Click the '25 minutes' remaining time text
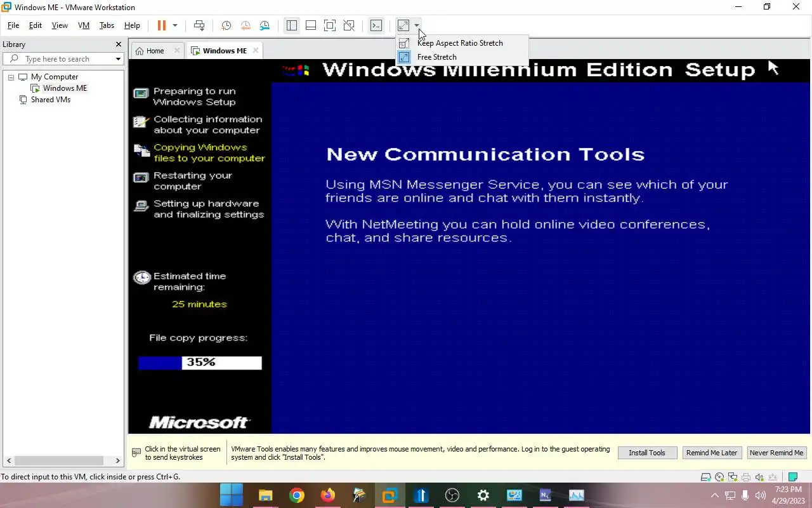 (199, 304)
